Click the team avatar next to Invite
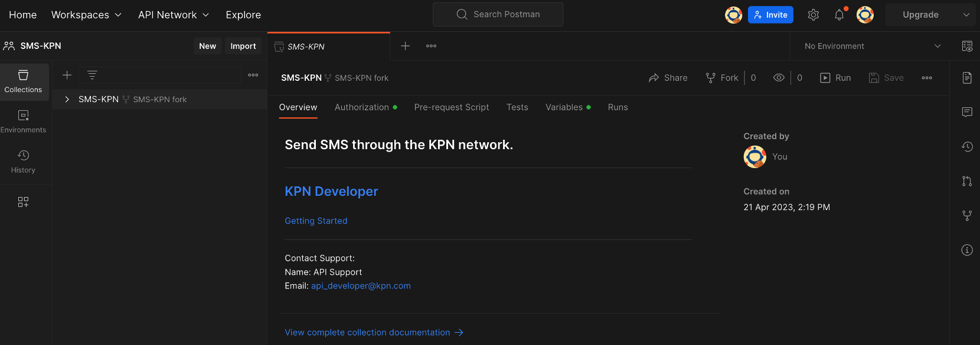Viewport: 980px width, 345px height. (x=734, y=15)
